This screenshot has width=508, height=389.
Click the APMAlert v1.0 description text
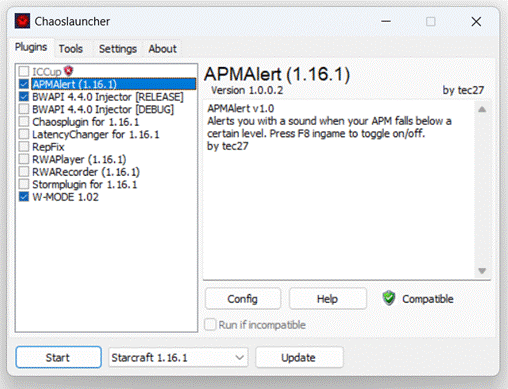pyautogui.click(x=241, y=108)
